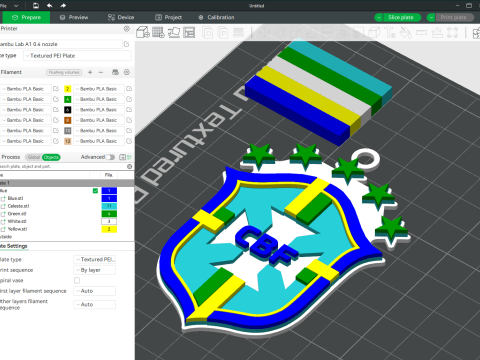Click the Slice plate button
This screenshot has width=480, height=360.
click(401, 17)
